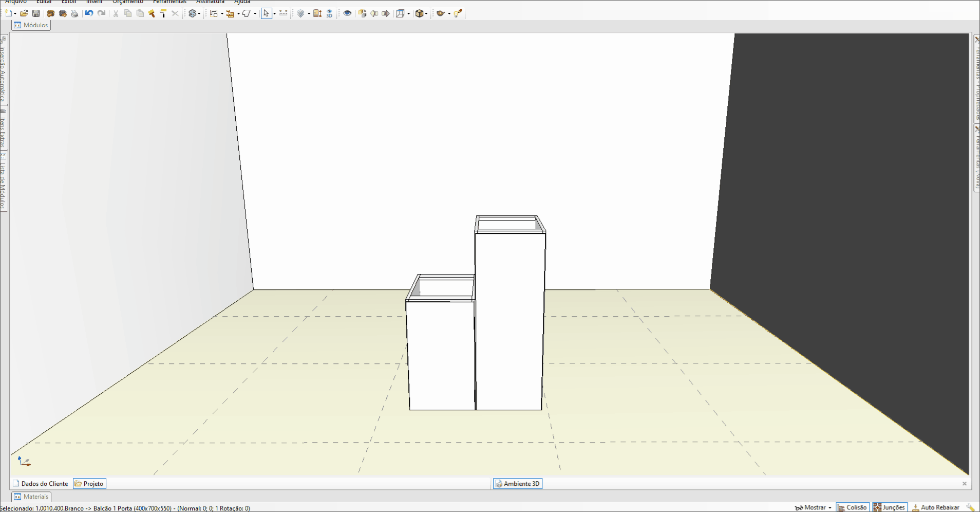Open the Lista de Módulos side panel

4,181
